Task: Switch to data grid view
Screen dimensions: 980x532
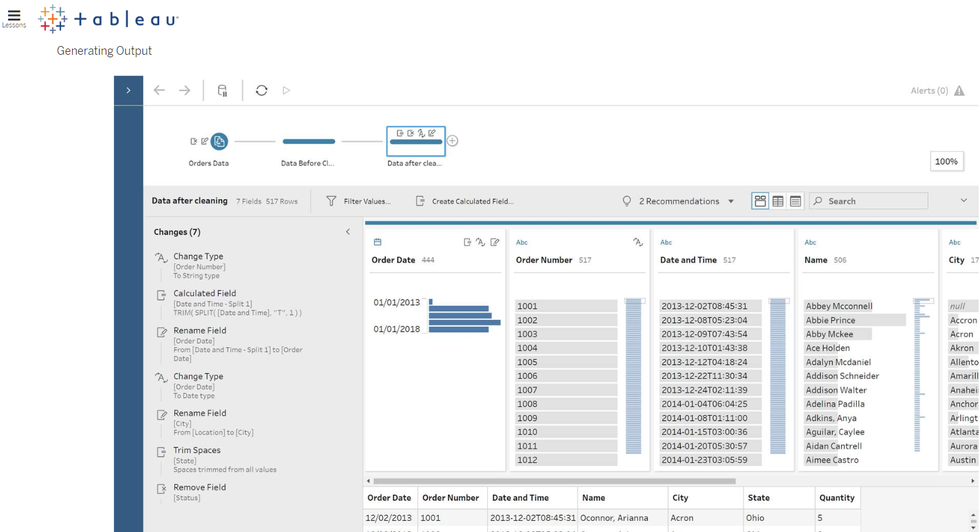Action: [778, 201]
